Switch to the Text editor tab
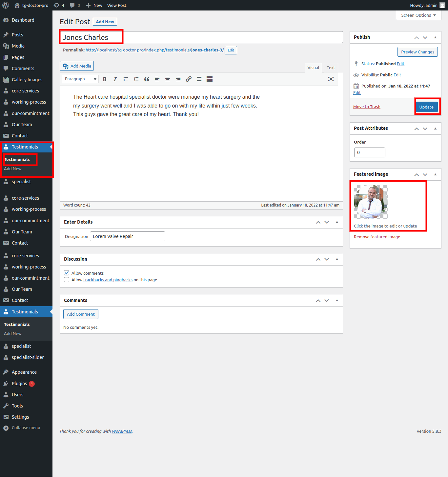This screenshot has width=448, height=477. pyautogui.click(x=331, y=68)
